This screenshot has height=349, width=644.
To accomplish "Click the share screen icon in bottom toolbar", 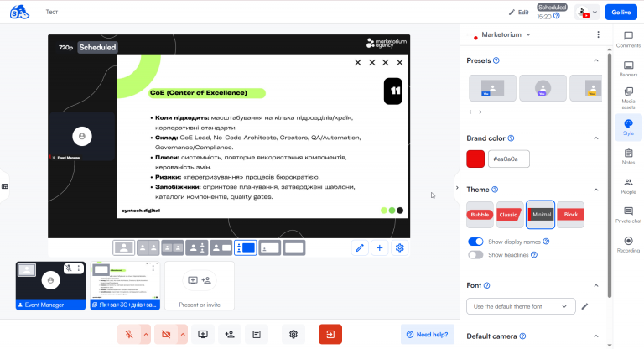I will (203, 334).
